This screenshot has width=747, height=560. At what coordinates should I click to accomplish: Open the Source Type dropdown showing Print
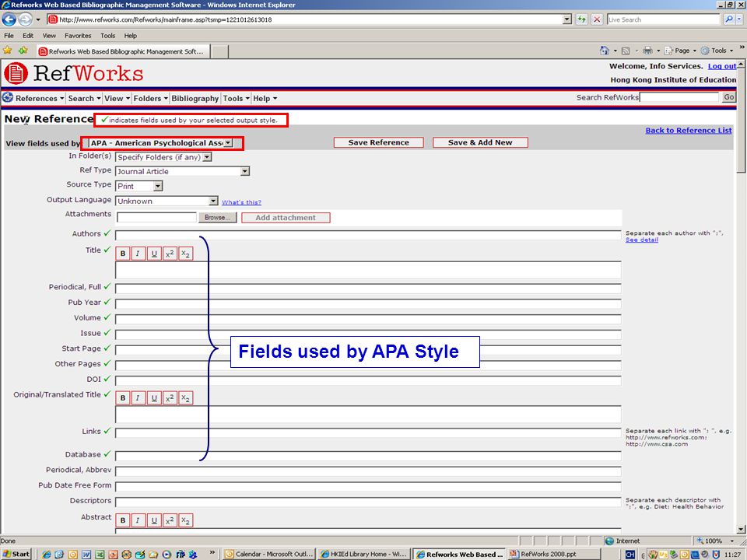click(139, 186)
